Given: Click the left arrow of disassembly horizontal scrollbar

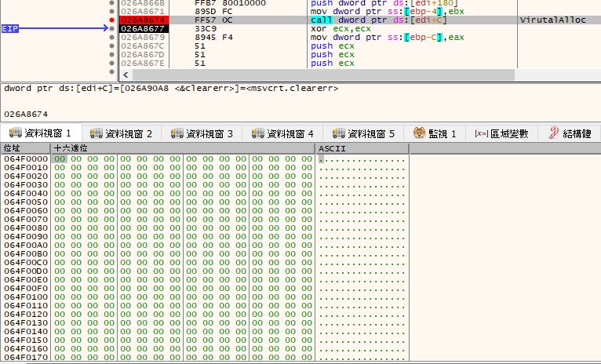Looking at the screenshot, I should tap(126, 75).
